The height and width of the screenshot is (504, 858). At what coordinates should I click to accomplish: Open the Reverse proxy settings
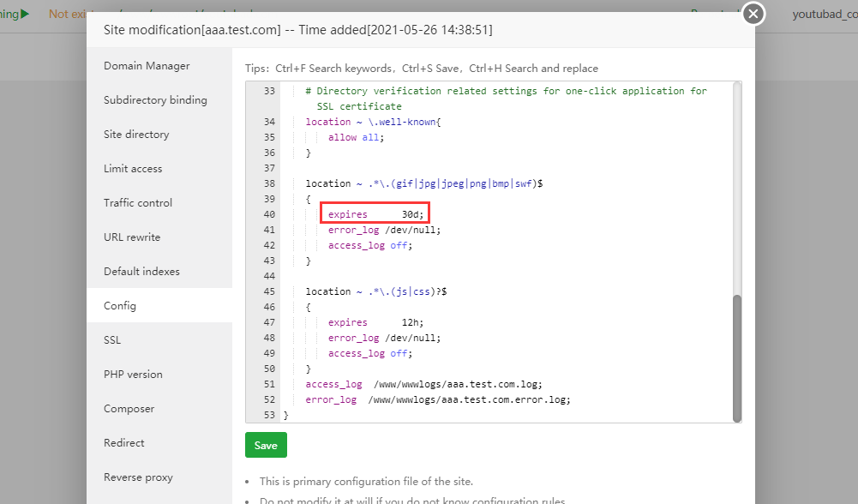tap(138, 477)
